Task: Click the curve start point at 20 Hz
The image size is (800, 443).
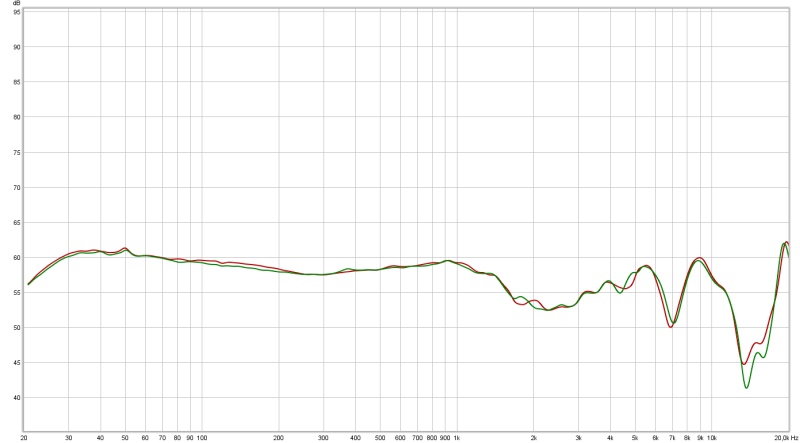Action: click(x=28, y=284)
